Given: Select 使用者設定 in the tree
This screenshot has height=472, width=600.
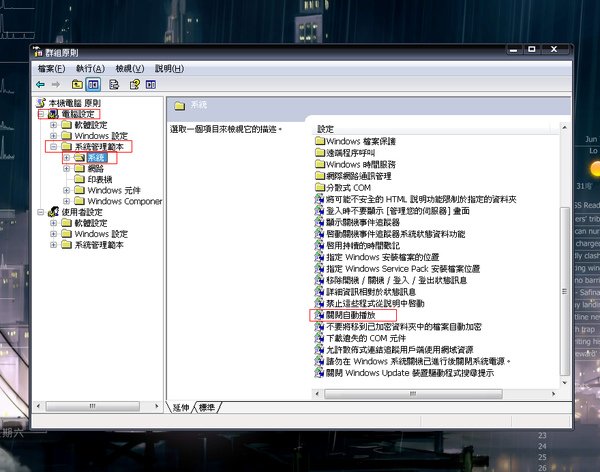Looking at the screenshot, I should [82, 212].
